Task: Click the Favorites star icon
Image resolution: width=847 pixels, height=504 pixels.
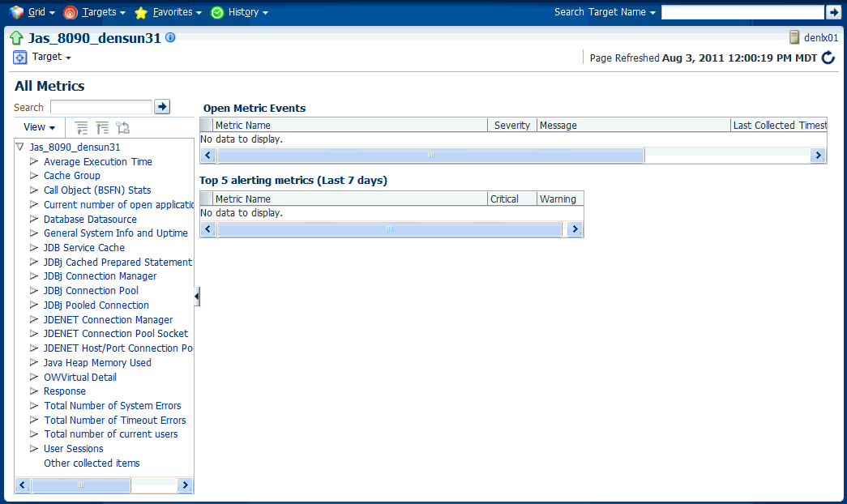Action: (x=141, y=12)
